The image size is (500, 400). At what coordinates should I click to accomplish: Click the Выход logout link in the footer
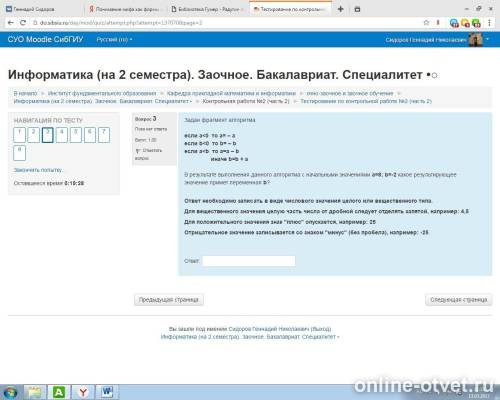point(320,329)
